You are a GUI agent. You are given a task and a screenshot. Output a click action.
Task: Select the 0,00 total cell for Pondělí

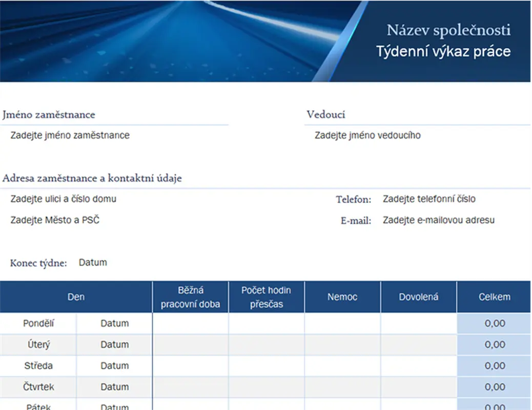click(x=494, y=323)
